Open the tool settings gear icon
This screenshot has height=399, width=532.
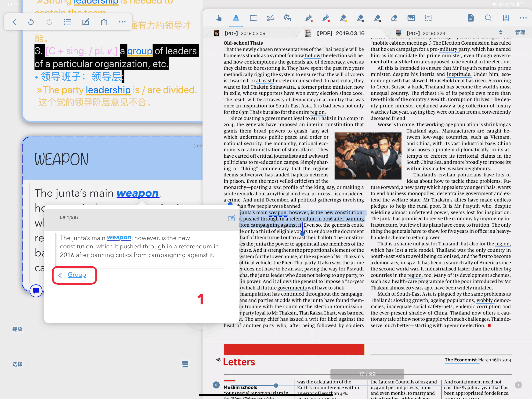tap(287, 18)
